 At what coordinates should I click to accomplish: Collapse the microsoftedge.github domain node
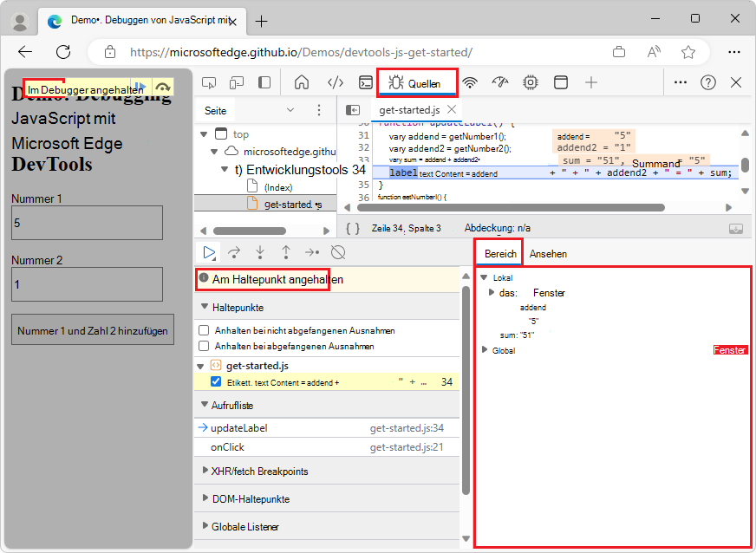[x=214, y=152]
